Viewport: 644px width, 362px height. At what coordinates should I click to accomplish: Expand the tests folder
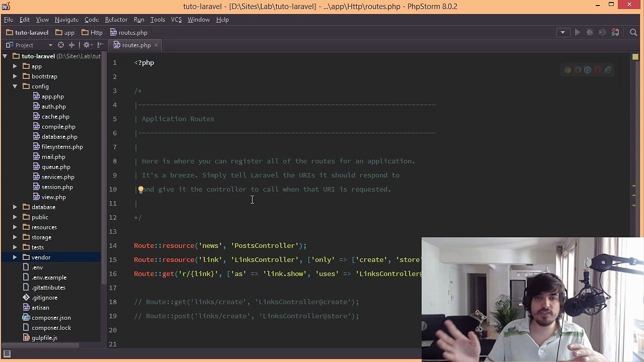(x=15, y=247)
